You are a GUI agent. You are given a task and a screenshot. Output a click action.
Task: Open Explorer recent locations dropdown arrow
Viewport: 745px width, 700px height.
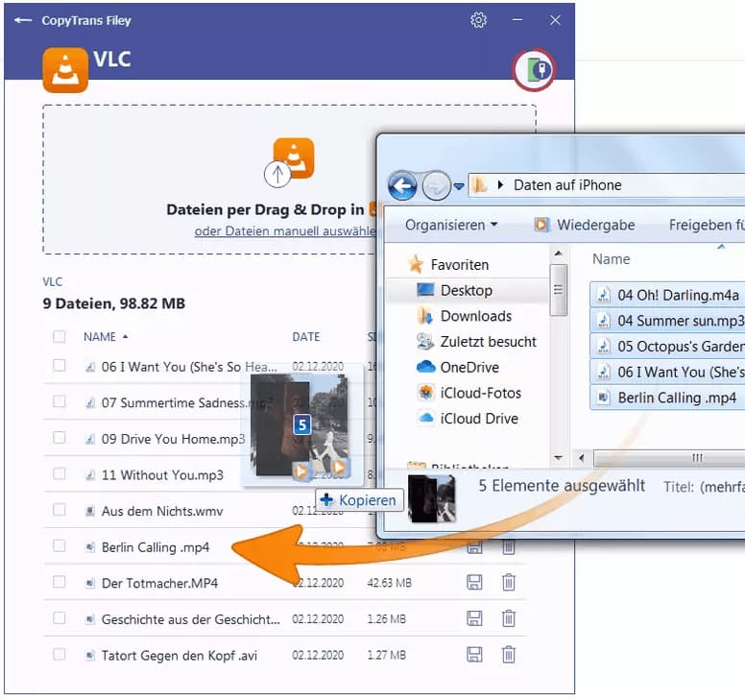coord(459,186)
